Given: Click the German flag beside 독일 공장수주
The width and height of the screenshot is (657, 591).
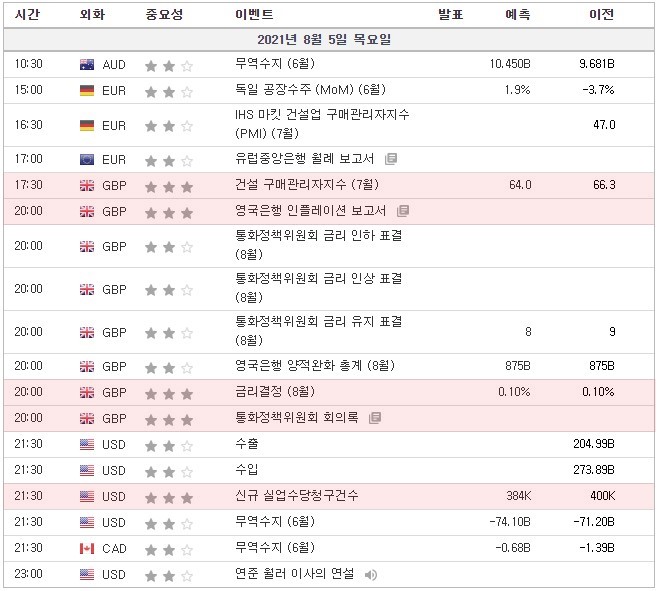Looking at the screenshot, I should pyautogui.click(x=87, y=91).
